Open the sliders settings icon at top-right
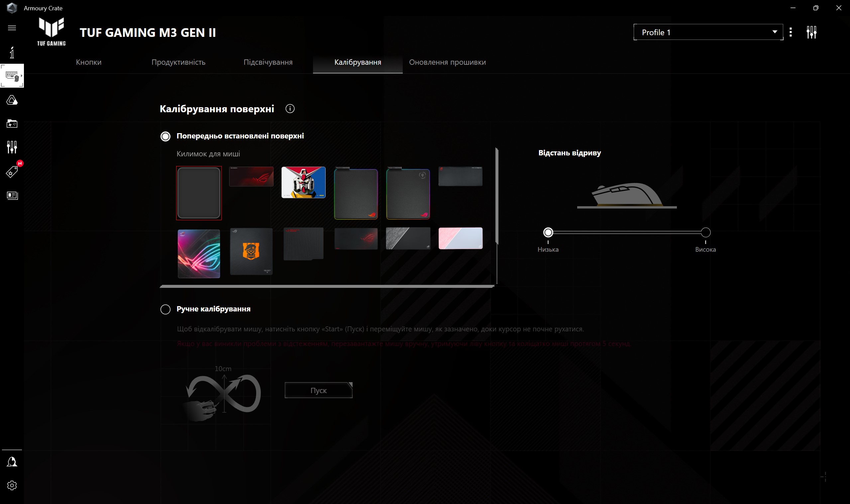This screenshot has height=504, width=850. click(x=811, y=32)
